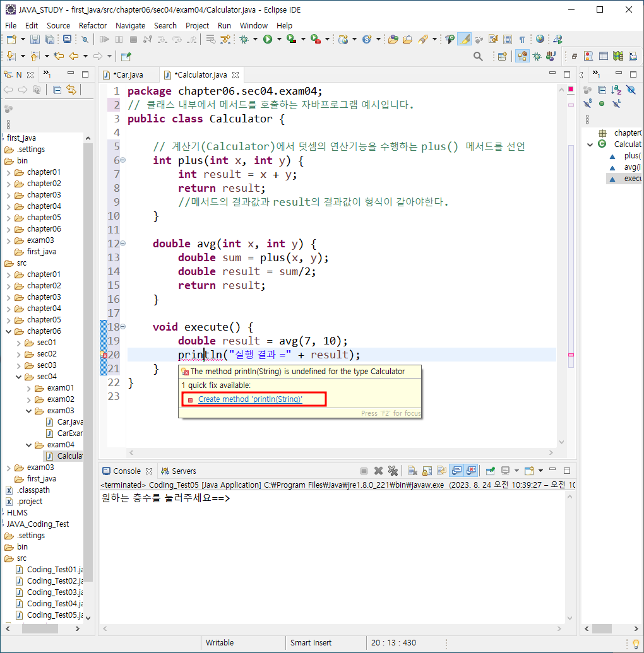Click the Save floppy disk icon
This screenshot has width=644, height=653.
point(35,39)
